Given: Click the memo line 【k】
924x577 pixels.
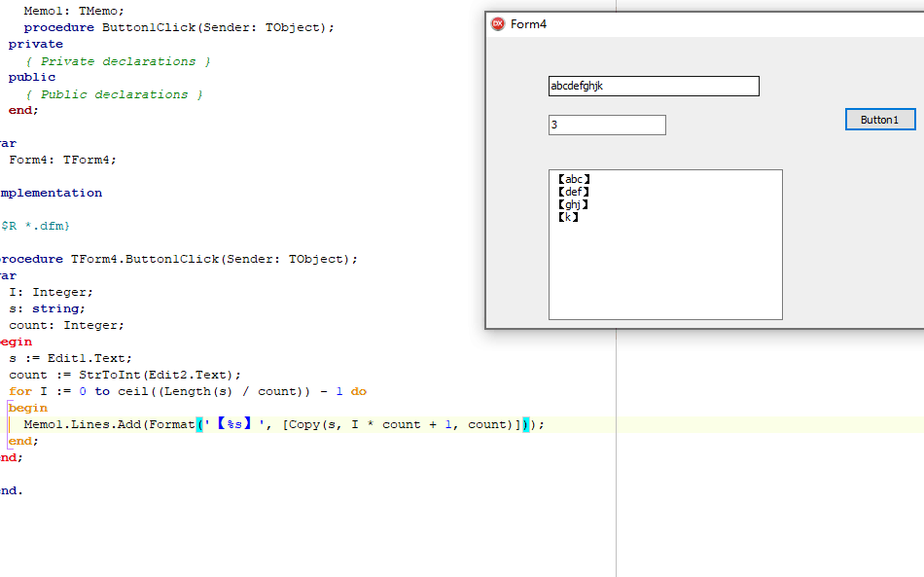Looking at the screenshot, I should coord(568,217).
